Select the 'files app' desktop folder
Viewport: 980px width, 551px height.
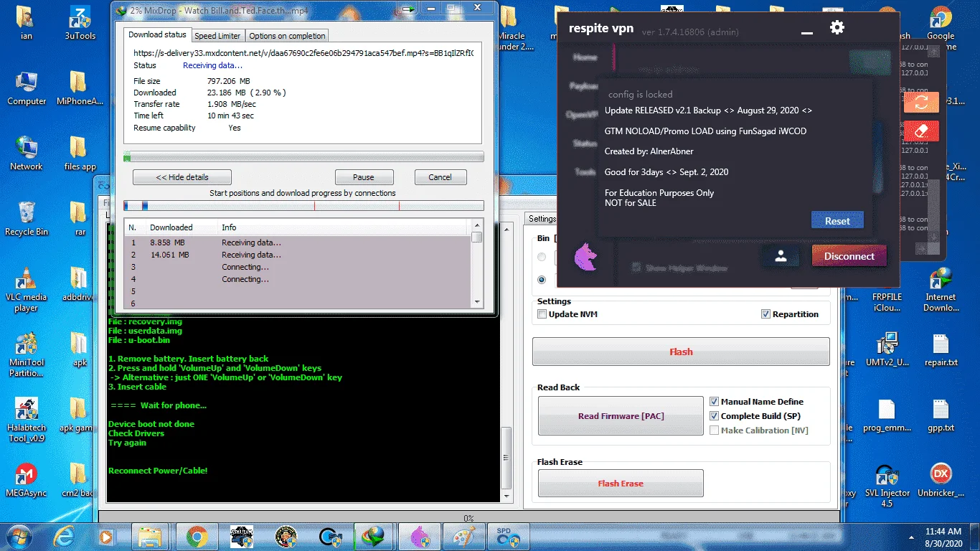[80, 153]
